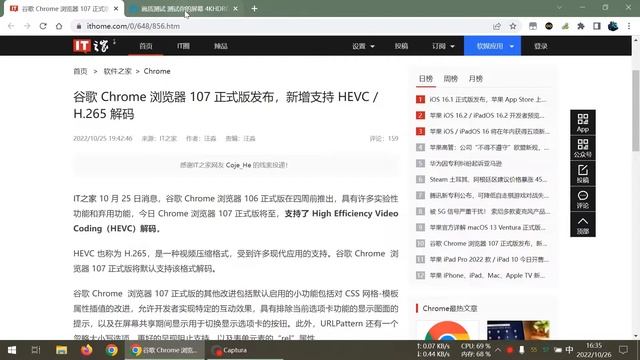Open the 首页 breadcrumb link
The image size is (640, 360).
point(80,71)
